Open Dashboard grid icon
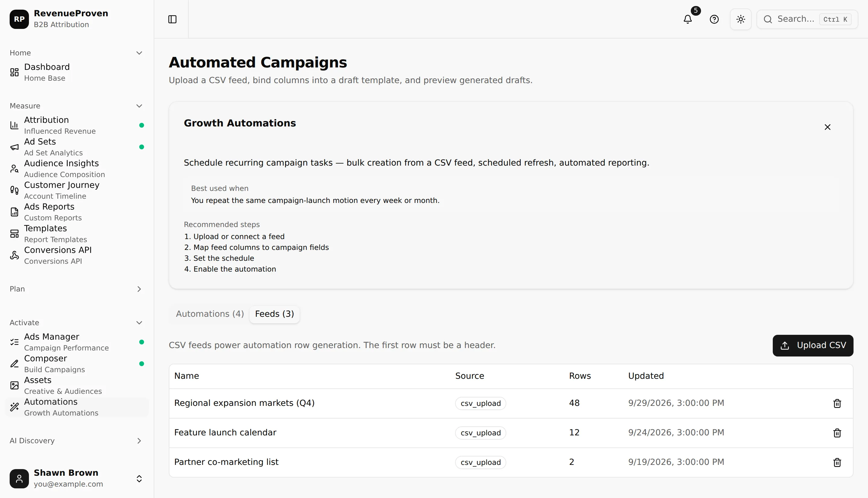The width and height of the screenshot is (868, 498). [14, 72]
